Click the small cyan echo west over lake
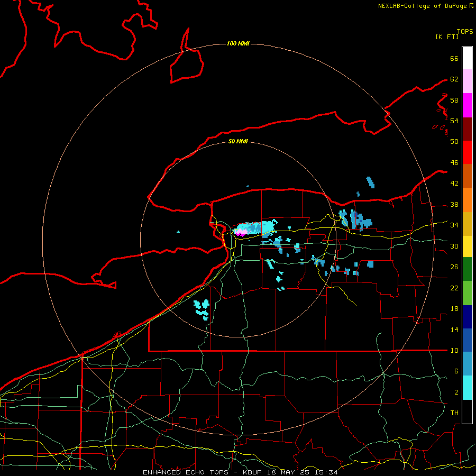The image size is (476, 476). tap(178, 232)
